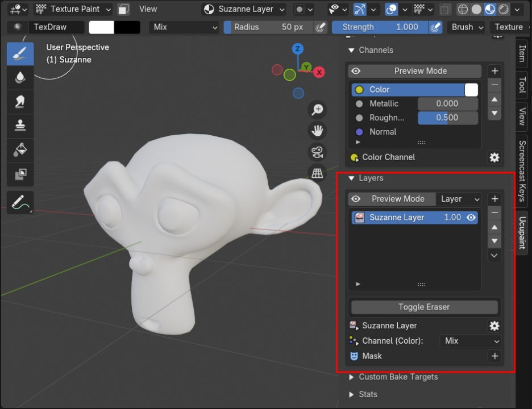This screenshot has height=409, width=532.
Task: Open Brush settings dropdown
Action: click(466, 27)
